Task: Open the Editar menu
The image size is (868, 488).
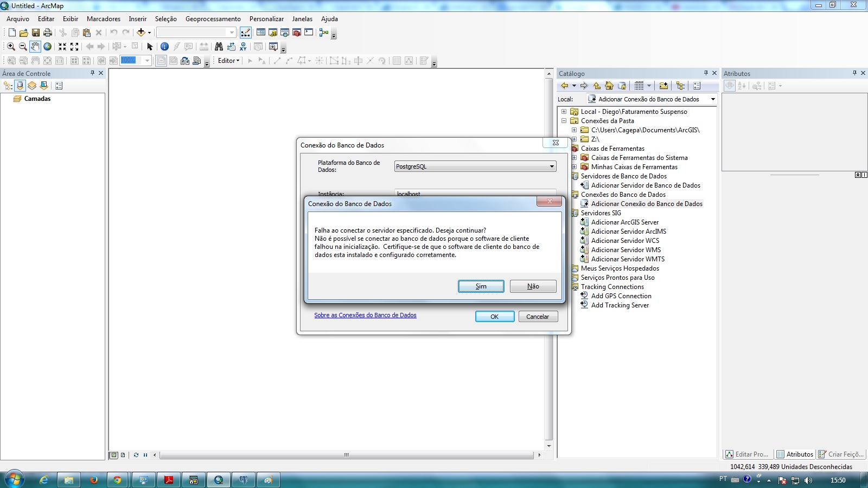Action: click(x=46, y=19)
